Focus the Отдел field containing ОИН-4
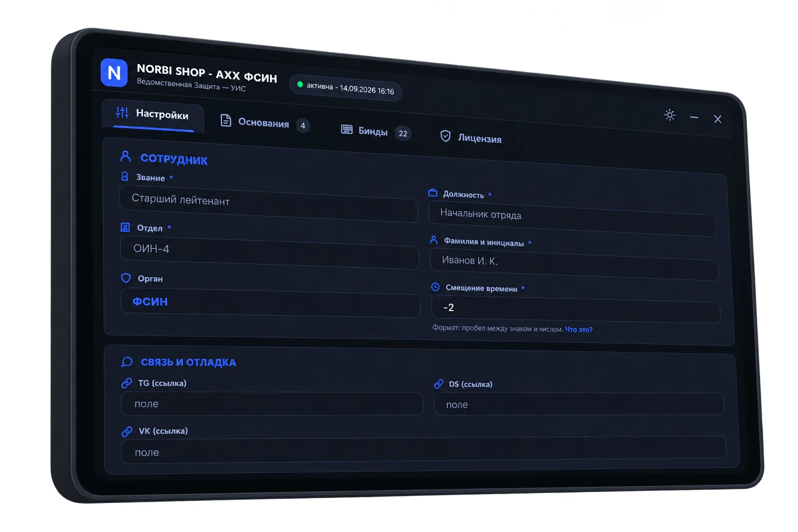798x532 pixels. [x=270, y=252]
